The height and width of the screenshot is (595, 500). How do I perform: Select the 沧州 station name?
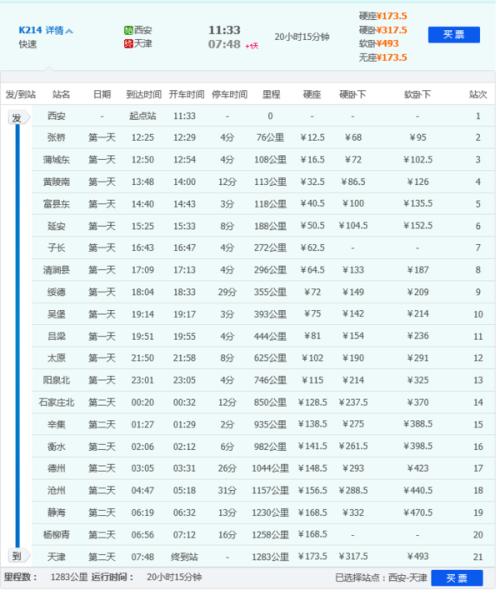[x=57, y=490]
